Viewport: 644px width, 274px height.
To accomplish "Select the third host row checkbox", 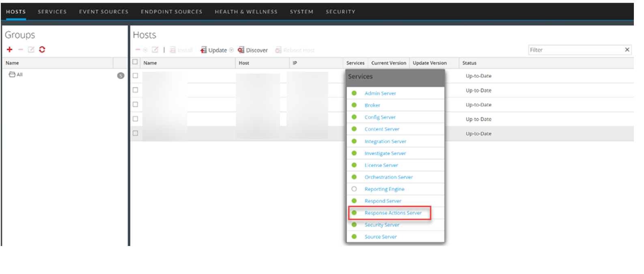I will point(135,104).
